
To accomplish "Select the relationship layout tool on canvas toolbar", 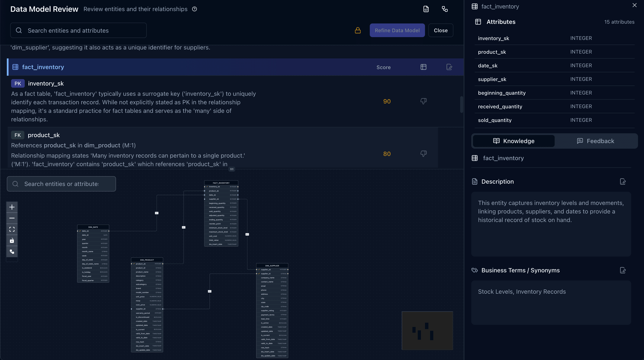I will coord(12,252).
